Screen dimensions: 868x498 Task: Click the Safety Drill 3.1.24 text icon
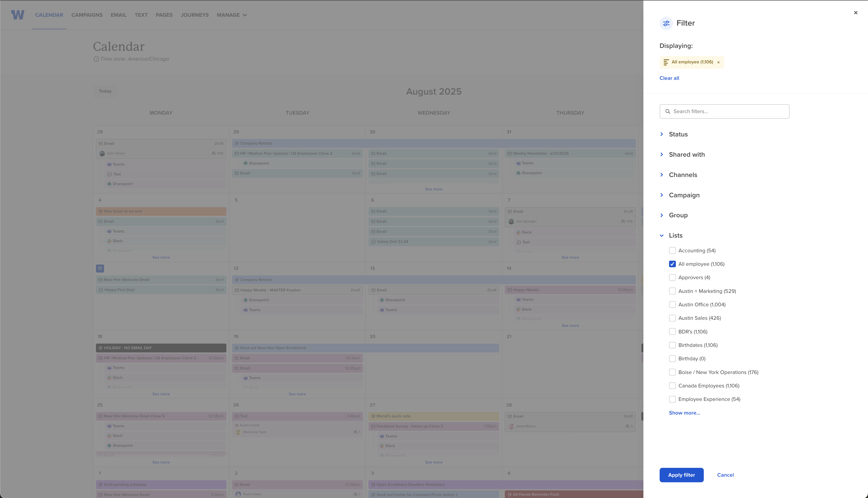[373, 242]
